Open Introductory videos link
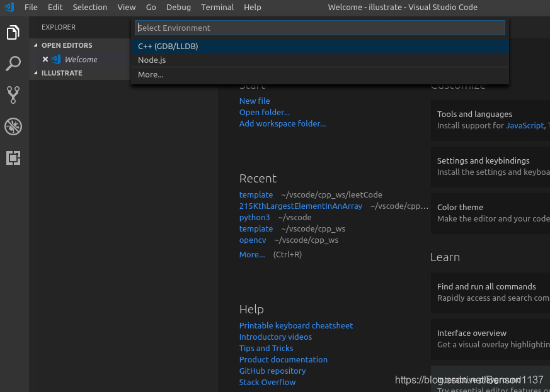The height and width of the screenshot is (392, 550). [x=275, y=337]
